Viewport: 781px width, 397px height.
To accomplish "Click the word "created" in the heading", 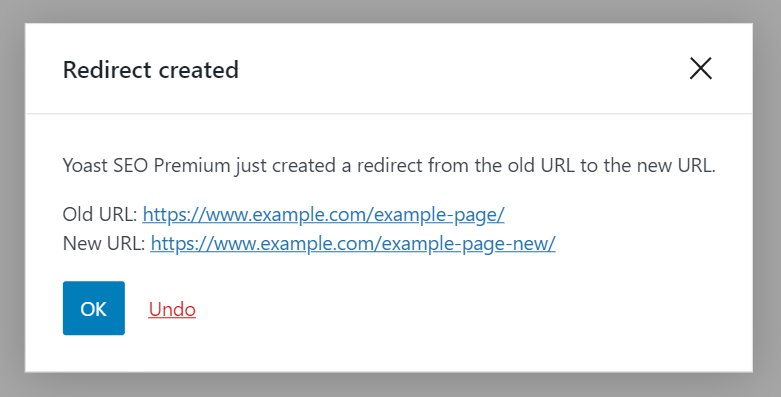I will (199, 70).
